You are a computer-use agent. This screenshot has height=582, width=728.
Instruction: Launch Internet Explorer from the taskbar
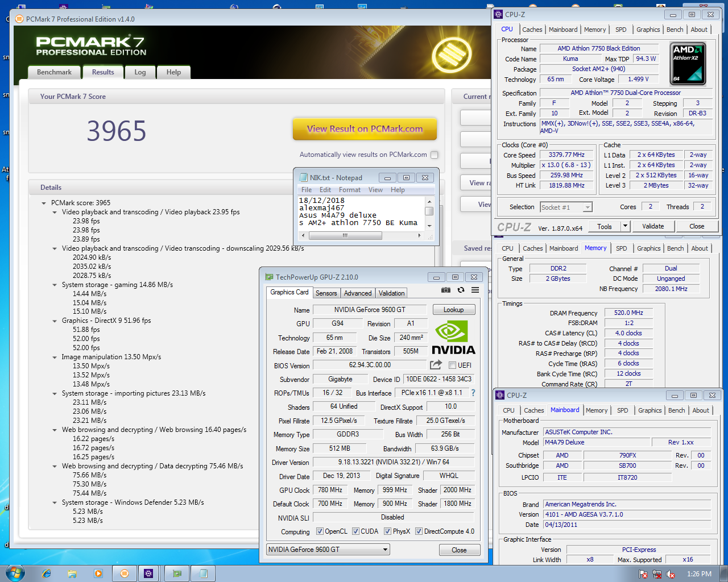[47, 573]
